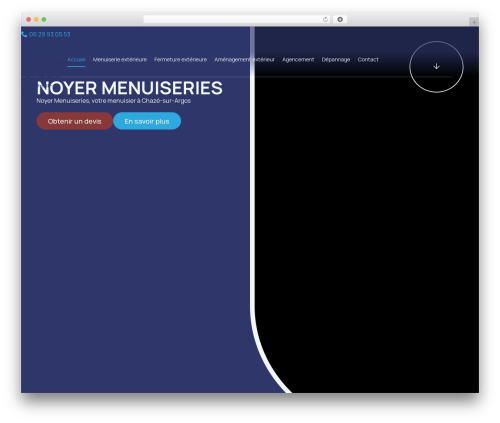Click the Obtenir un devis button
The image size is (500, 423).
(75, 121)
